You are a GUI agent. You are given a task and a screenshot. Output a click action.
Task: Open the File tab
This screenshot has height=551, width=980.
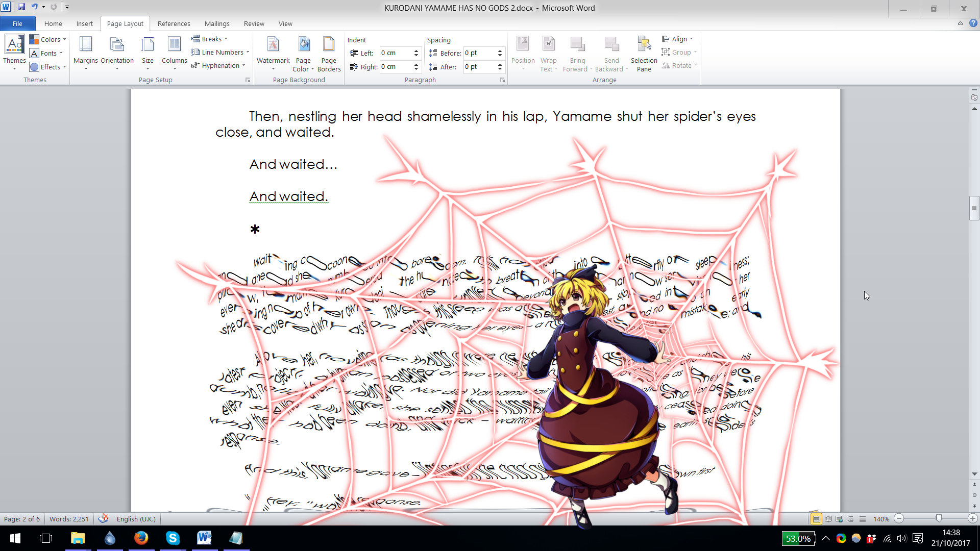[18, 23]
